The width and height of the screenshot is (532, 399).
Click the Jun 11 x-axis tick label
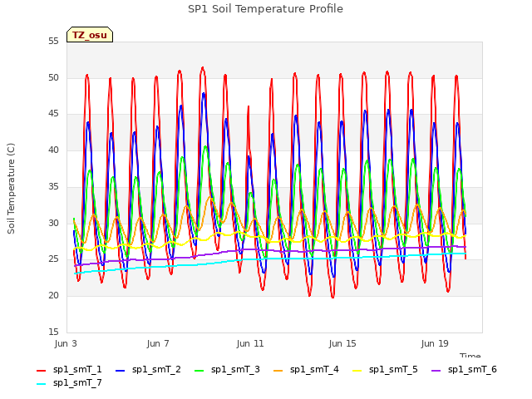point(250,343)
